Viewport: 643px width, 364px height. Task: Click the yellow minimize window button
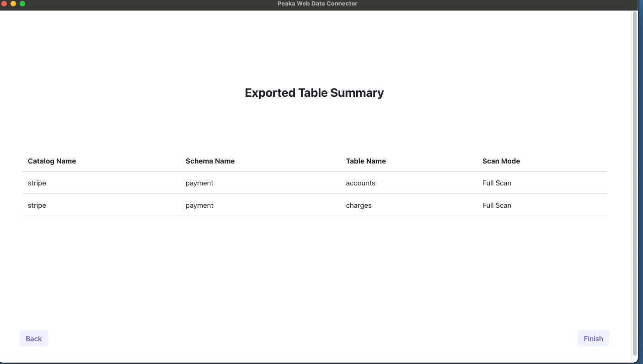pos(13,4)
